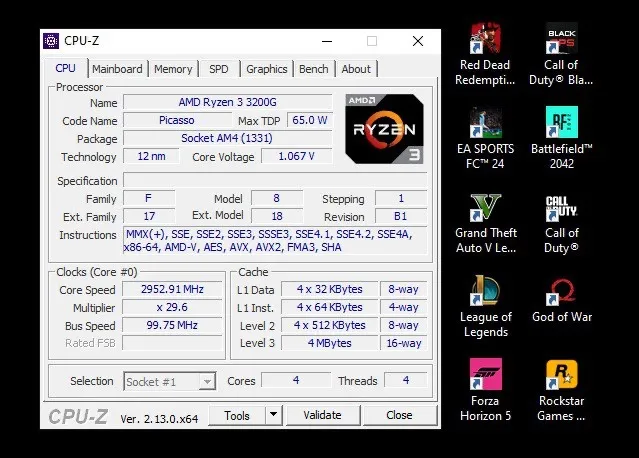Image resolution: width=639 pixels, height=458 pixels.
Task: Click the Code Name value Picasso
Action: pyautogui.click(x=176, y=120)
